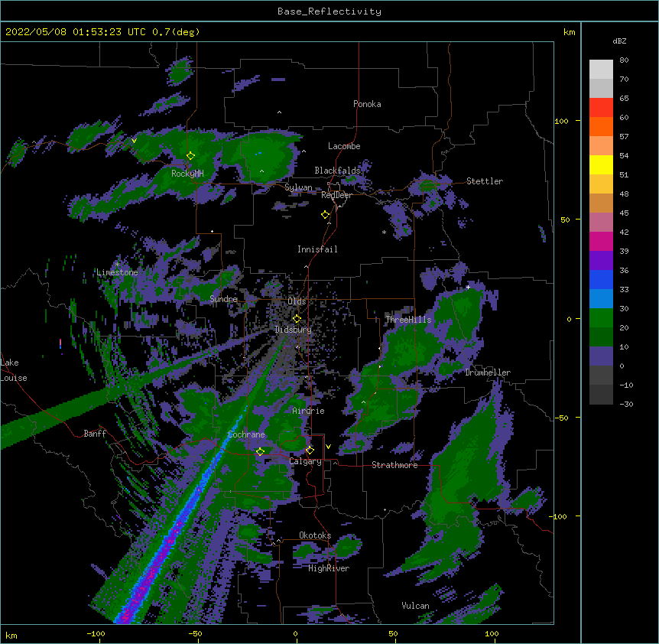Click the small yellow v marker near RockyMH
659x644 pixels.
pos(134,141)
